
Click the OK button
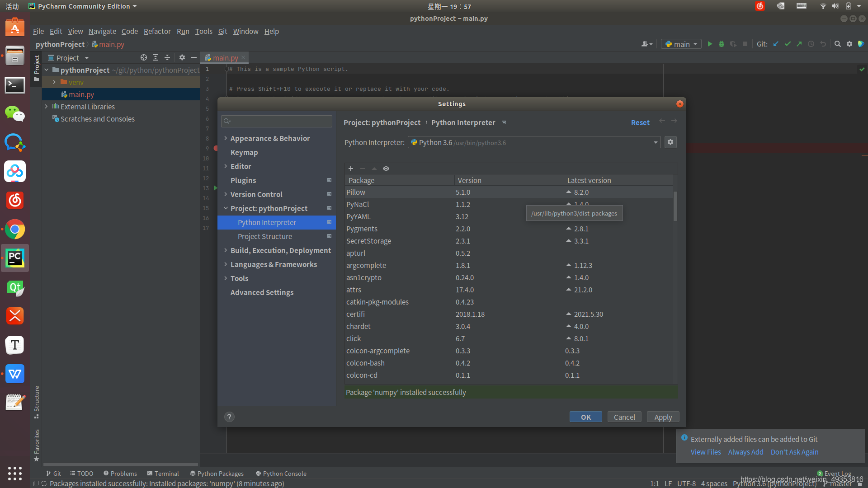click(586, 417)
